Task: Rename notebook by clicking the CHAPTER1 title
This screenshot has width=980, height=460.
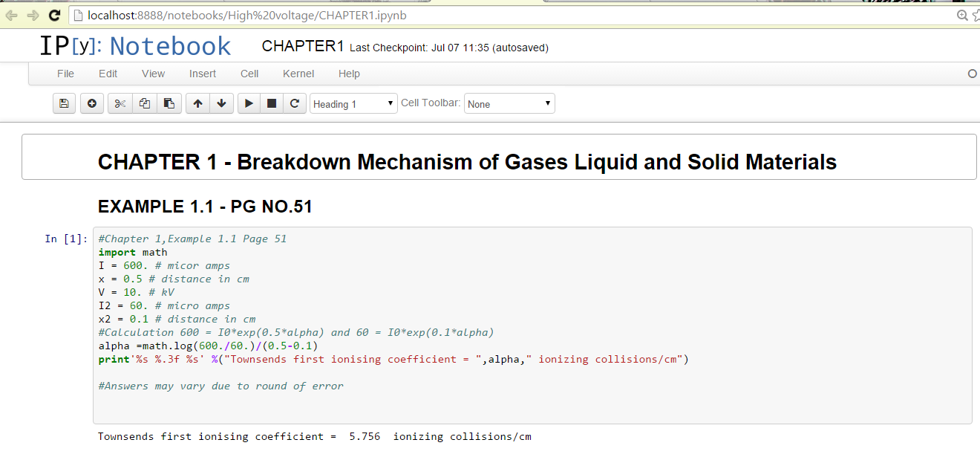Action: point(303,47)
